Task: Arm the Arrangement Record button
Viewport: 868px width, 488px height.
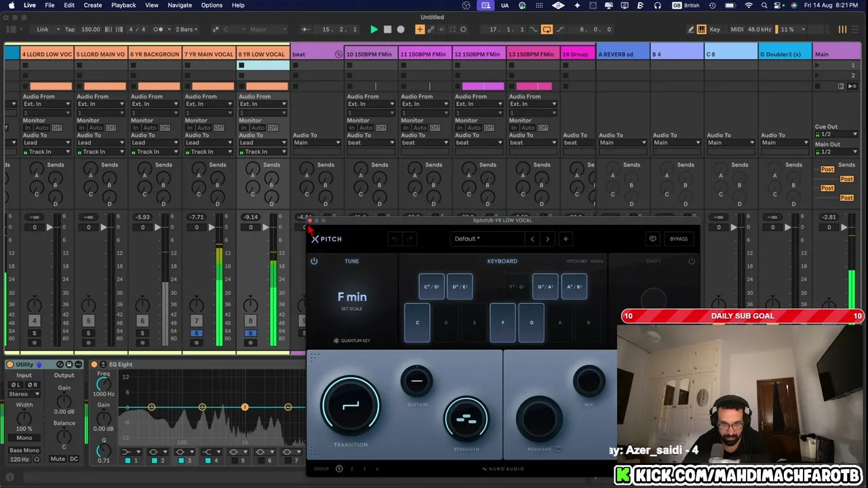Action: pos(401,29)
